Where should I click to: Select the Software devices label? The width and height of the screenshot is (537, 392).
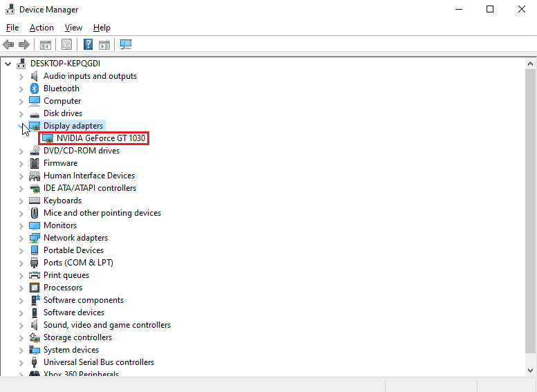pyautogui.click(x=74, y=312)
